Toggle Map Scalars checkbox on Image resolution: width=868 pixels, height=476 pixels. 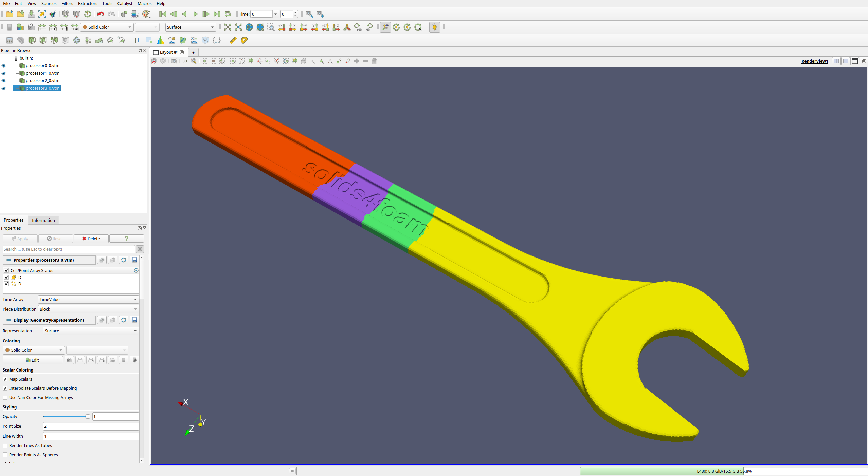coord(6,379)
